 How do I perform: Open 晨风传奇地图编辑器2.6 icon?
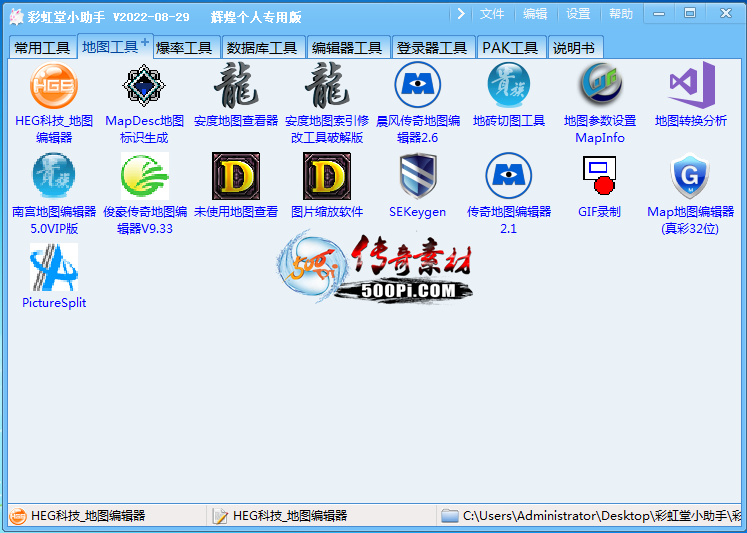418,86
